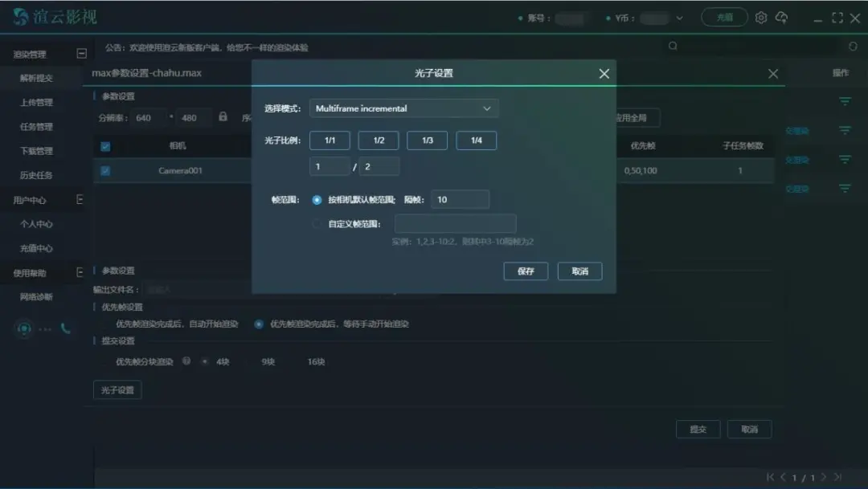Go to the last page in pagination
This screenshot has width=868, height=489.
[837, 477]
